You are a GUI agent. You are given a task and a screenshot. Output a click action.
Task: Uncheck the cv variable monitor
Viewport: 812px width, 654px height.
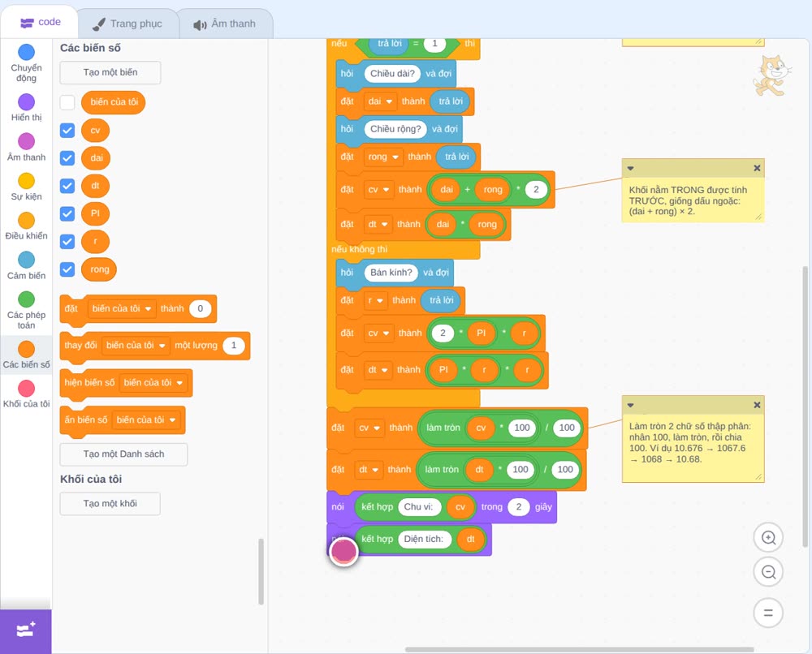pyautogui.click(x=67, y=131)
